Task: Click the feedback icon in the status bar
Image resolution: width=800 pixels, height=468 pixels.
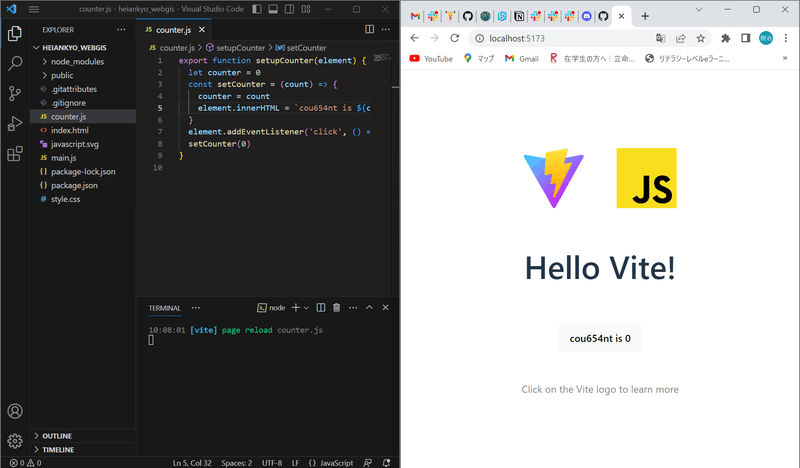Action: [367, 463]
